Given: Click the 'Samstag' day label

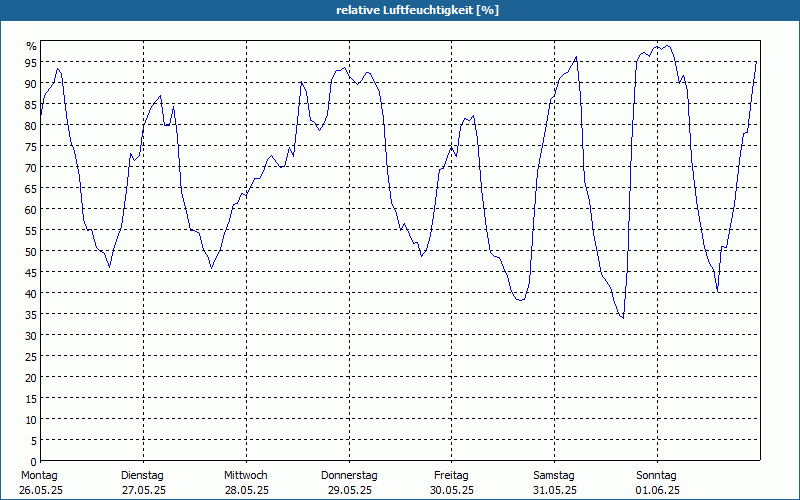Looking at the screenshot, I should click(x=554, y=476).
